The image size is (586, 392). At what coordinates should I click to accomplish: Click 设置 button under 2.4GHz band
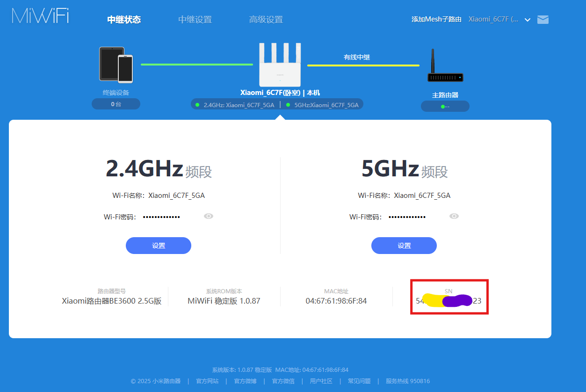tap(159, 246)
